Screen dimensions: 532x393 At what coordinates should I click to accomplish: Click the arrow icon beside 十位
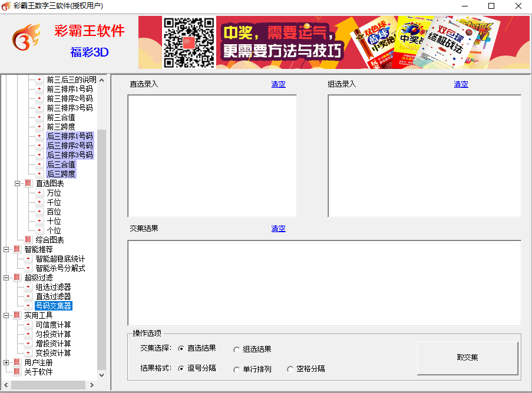pos(39,221)
